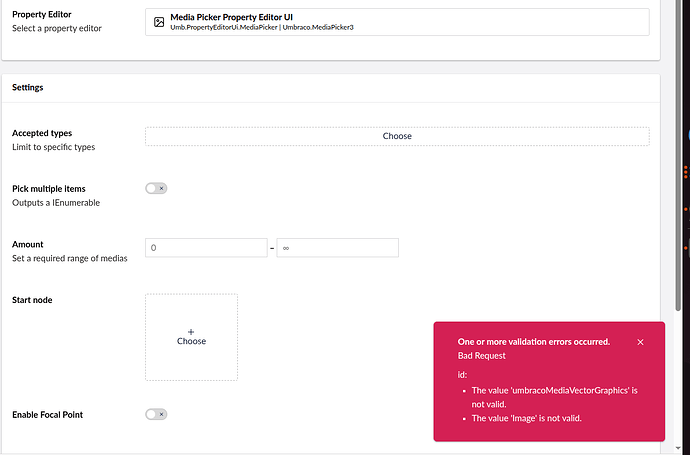Dismiss the validation error notification
The width and height of the screenshot is (690, 455).
[640, 342]
